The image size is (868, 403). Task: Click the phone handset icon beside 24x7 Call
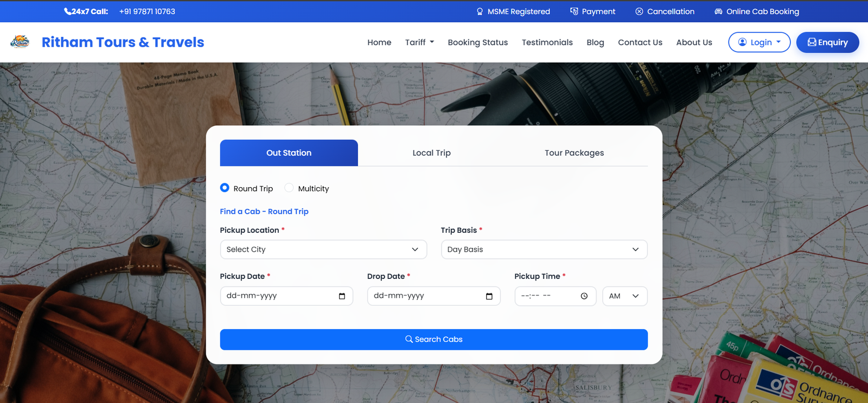click(x=67, y=11)
